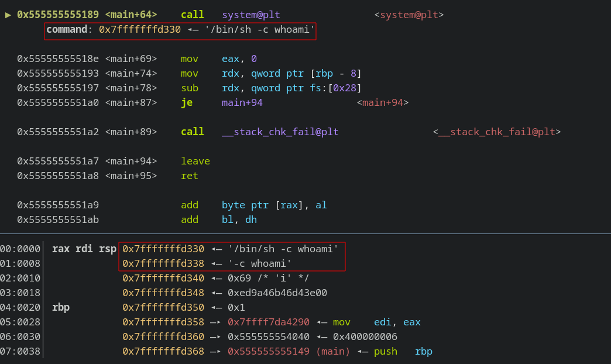Click the push rbp instruction

click(x=403, y=352)
